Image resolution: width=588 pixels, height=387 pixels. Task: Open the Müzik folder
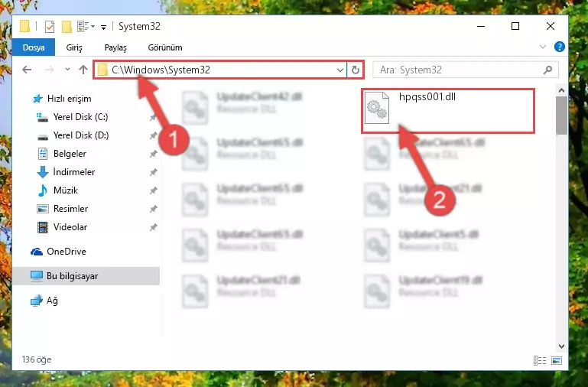click(58, 190)
